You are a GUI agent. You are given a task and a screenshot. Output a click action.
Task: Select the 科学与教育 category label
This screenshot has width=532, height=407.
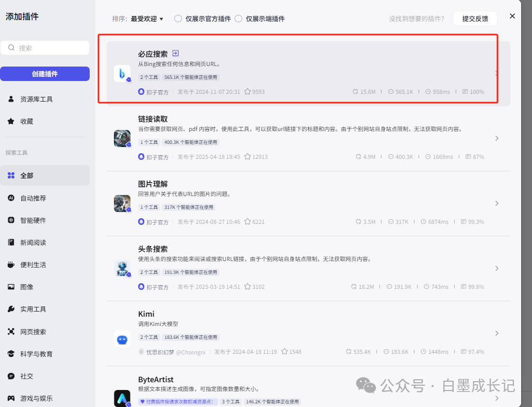(36, 354)
